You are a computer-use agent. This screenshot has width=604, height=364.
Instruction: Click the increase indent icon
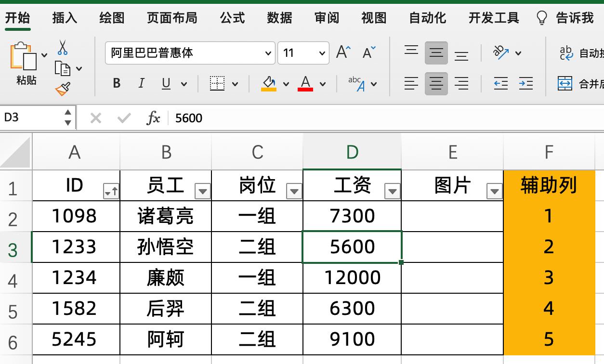pos(525,84)
